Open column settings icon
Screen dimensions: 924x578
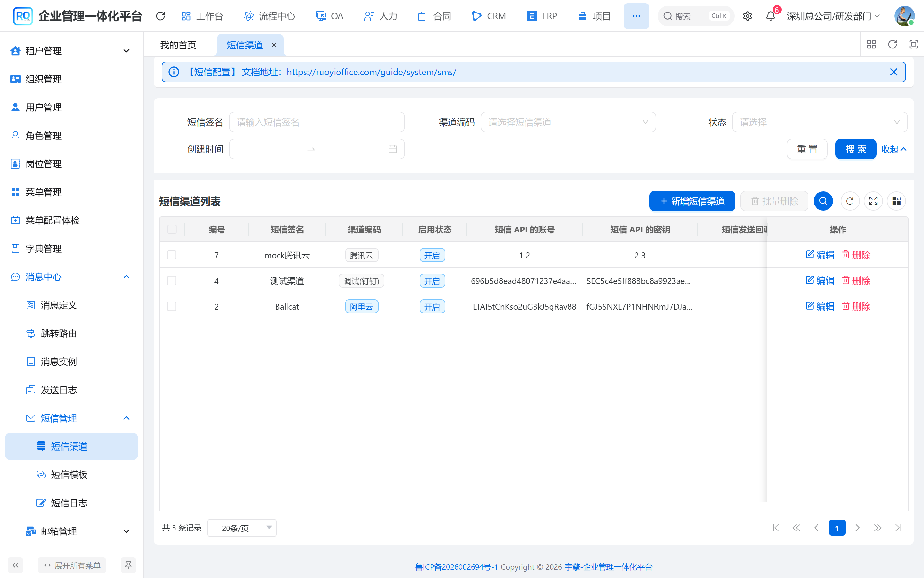(x=896, y=201)
